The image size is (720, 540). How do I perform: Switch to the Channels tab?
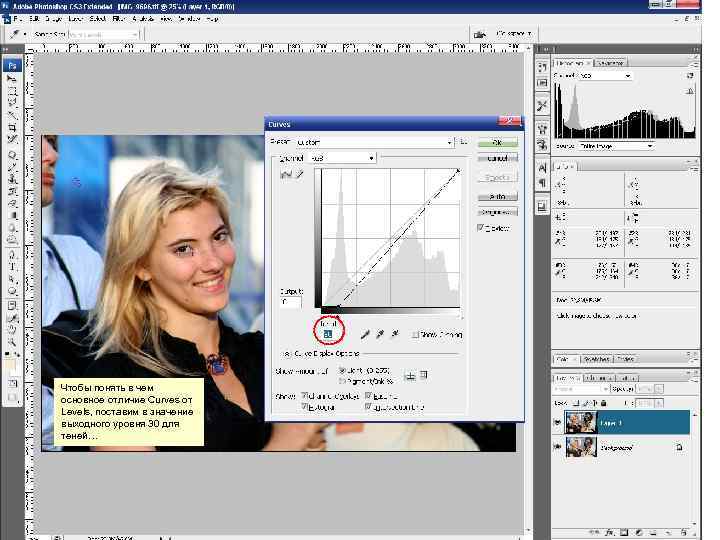click(598, 378)
